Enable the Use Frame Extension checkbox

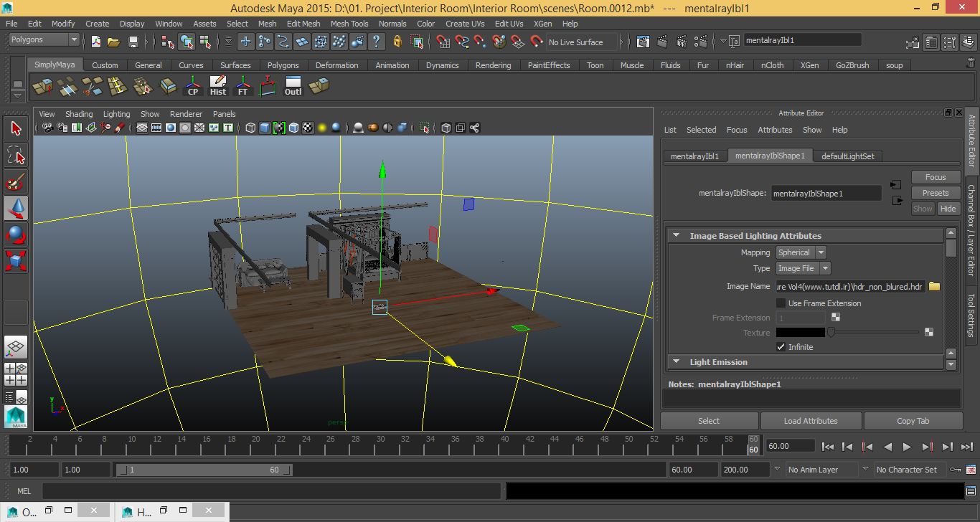pyautogui.click(x=780, y=303)
